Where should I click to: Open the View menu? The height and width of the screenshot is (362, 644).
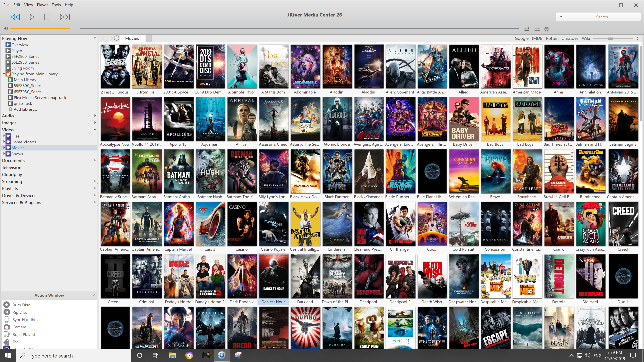(29, 5)
